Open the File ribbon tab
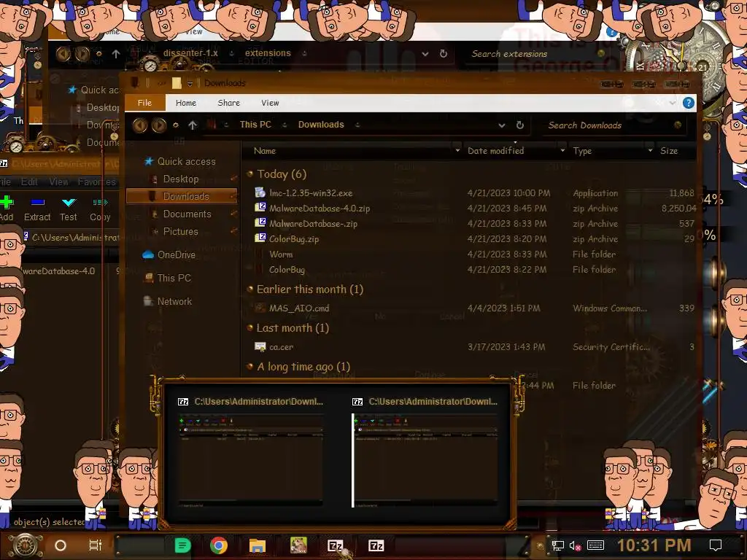 tap(145, 103)
